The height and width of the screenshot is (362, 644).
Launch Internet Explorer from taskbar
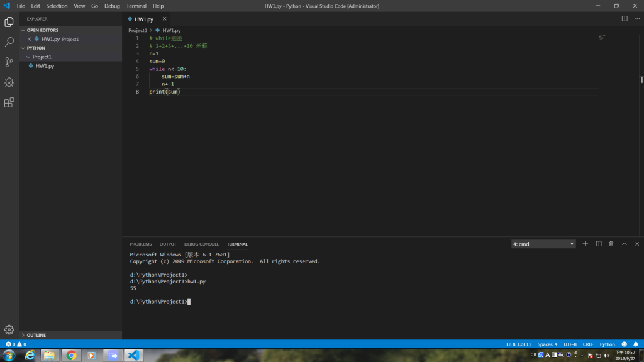(30, 356)
